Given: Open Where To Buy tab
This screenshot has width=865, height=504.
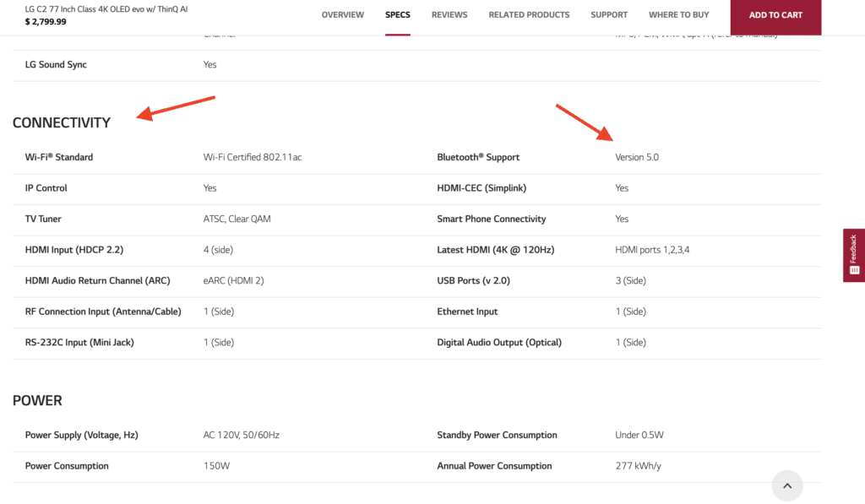Looking at the screenshot, I should (x=678, y=15).
